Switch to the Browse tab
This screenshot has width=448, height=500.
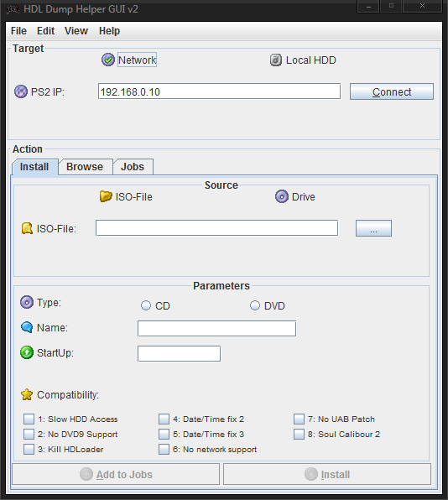coord(85,167)
